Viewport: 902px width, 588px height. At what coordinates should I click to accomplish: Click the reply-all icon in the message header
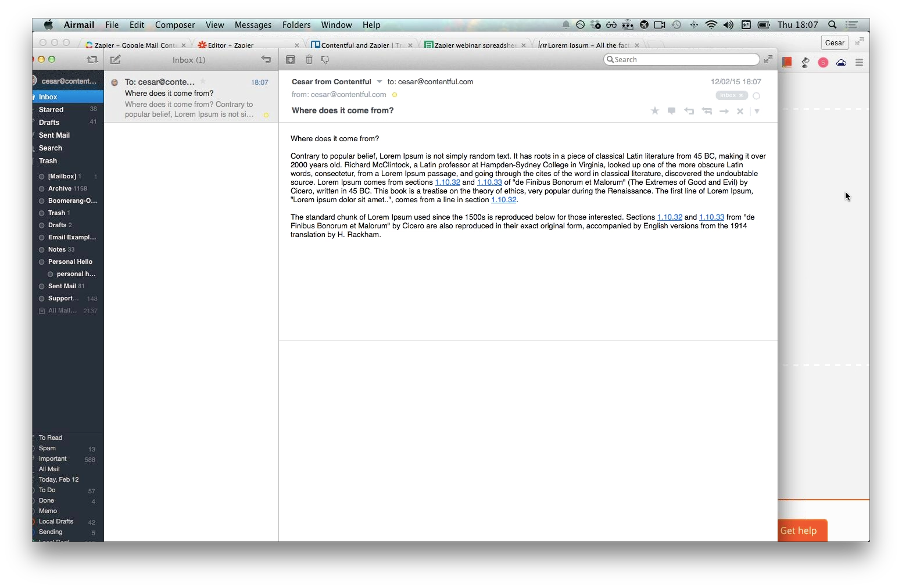[x=707, y=111]
